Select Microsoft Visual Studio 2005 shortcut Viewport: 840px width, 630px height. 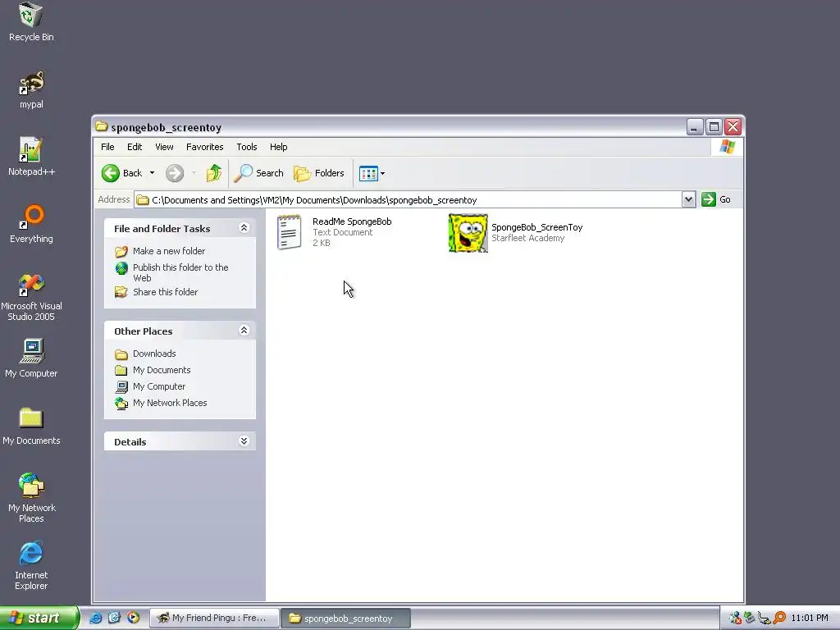tap(31, 297)
